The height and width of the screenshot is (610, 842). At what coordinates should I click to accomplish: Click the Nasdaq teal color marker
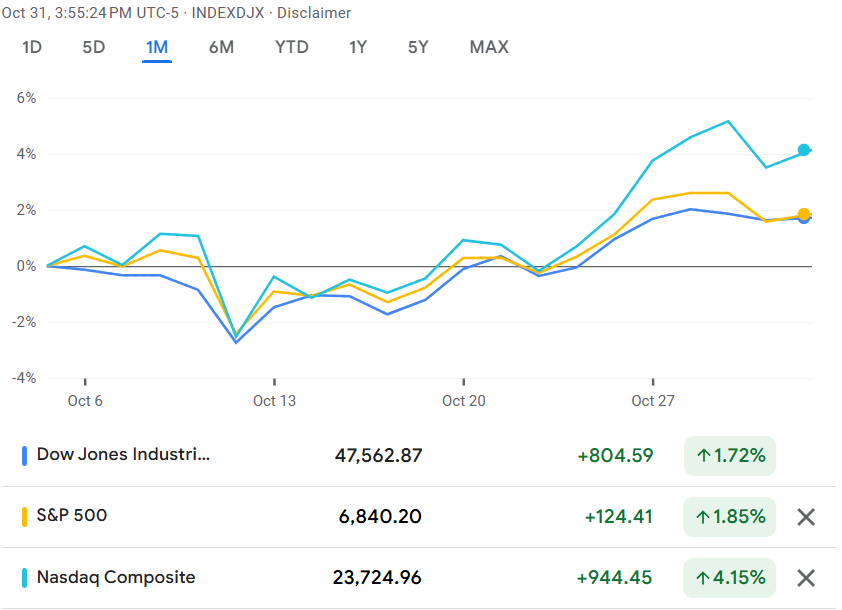point(24,578)
